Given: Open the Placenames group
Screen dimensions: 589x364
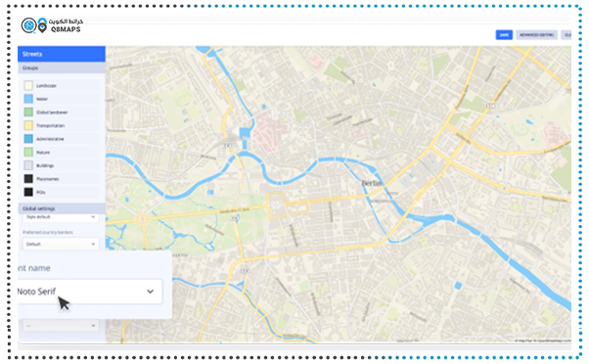Looking at the screenshot, I should click(x=62, y=179).
